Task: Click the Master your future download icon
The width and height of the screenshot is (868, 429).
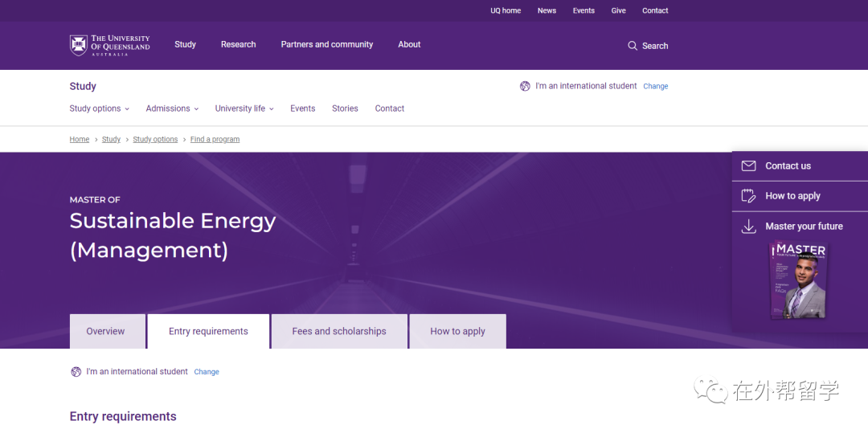Action: (748, 227)
